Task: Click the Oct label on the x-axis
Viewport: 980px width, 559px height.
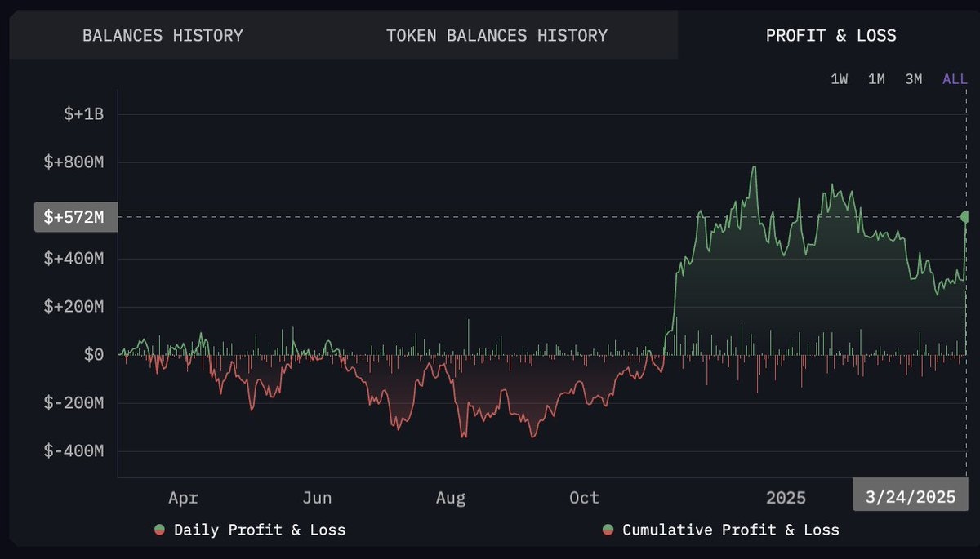Action: pyautogui.click(x=584, y=498)
